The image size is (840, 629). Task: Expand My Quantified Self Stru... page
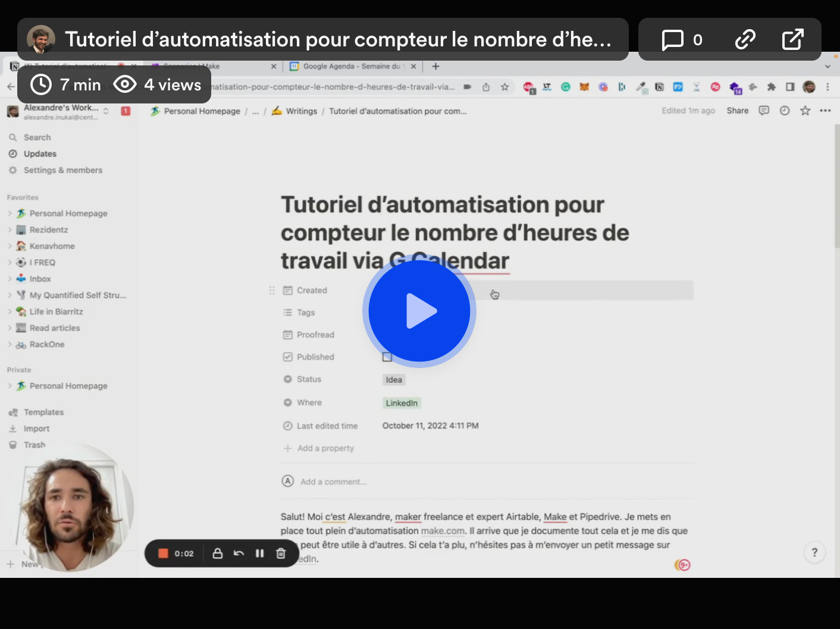tap(10, 295)
